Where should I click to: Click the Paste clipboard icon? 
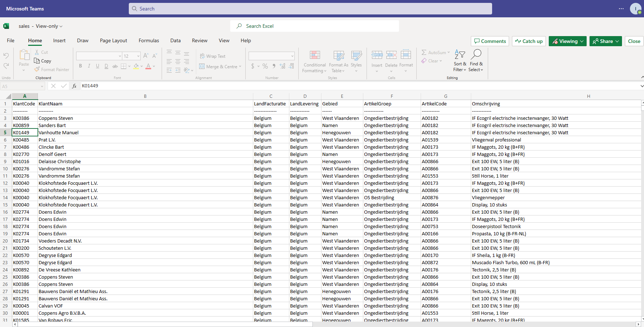point(24,55)
